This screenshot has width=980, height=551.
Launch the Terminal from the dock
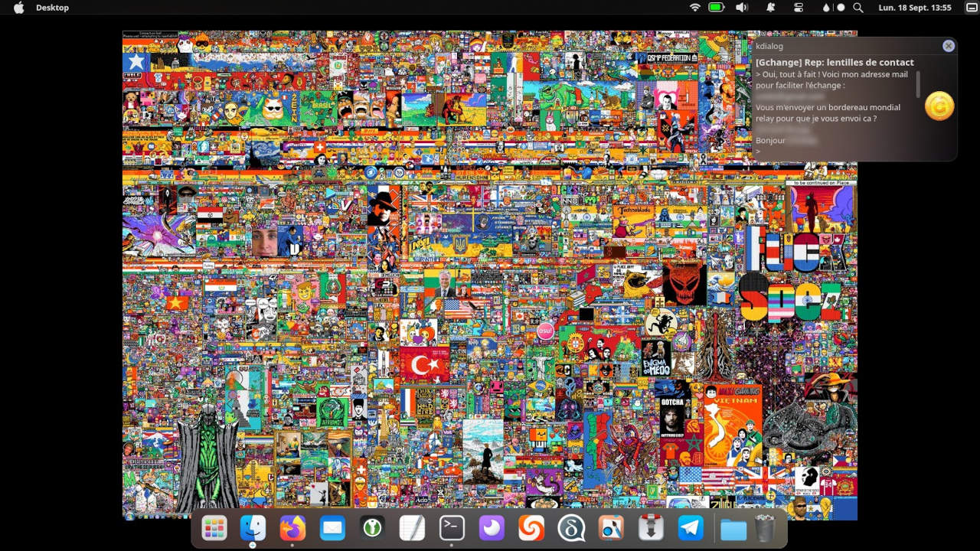pos(452,528)
